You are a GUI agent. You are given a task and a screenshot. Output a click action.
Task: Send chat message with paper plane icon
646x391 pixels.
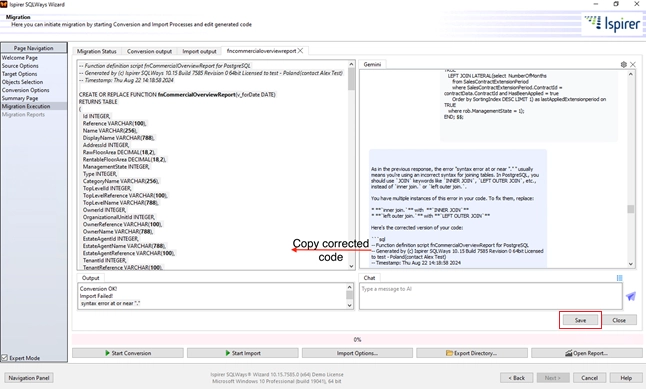tap(631, 296)
